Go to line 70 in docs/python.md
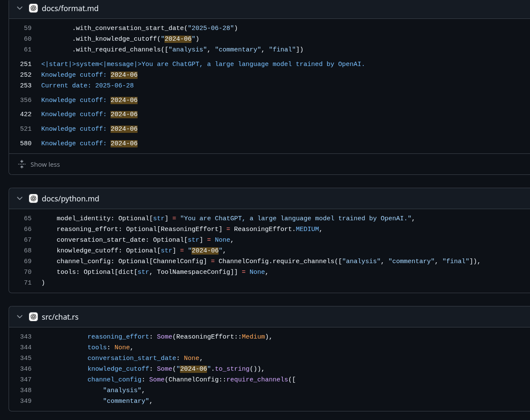The width and height of the screenshot is (530, 420). point(27,272)
